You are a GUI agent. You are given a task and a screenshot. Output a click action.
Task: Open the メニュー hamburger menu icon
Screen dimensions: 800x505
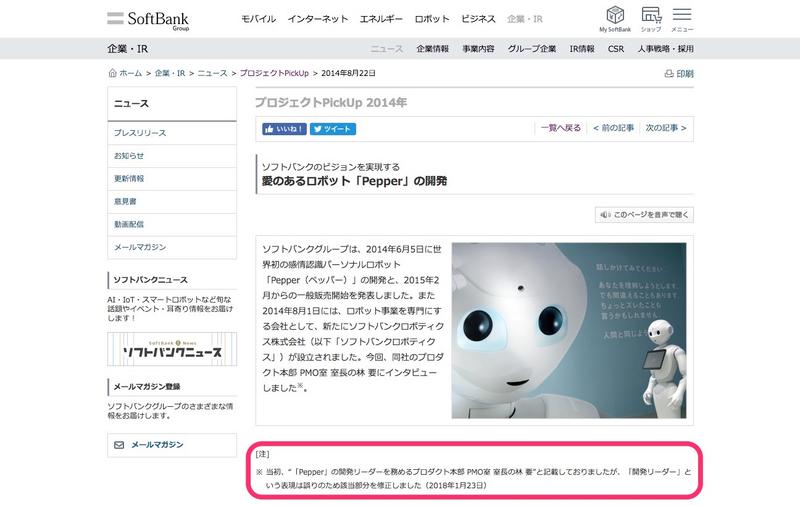point(682,19)
